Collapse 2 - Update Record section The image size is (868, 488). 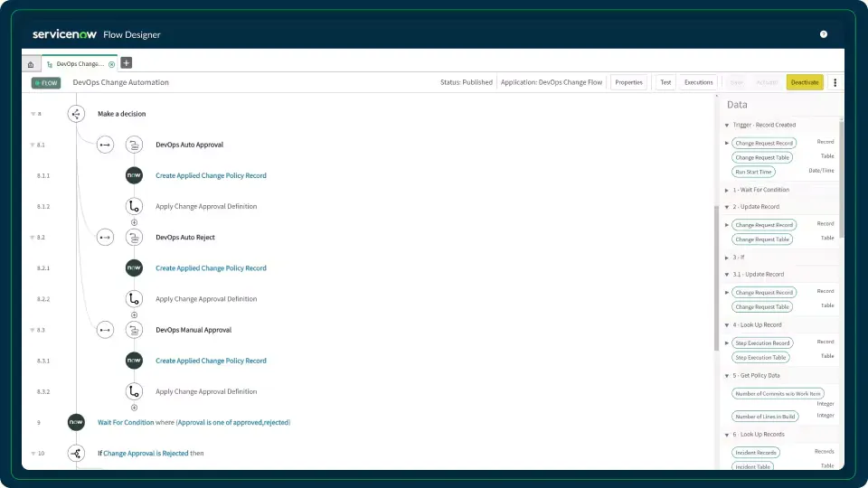pos(727,207)
